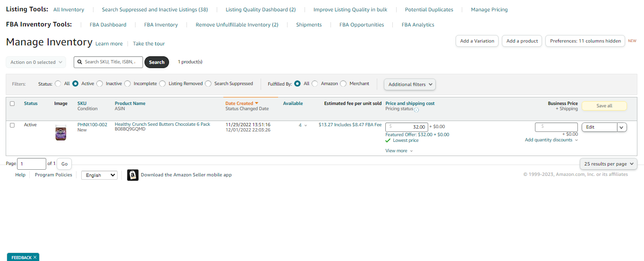Go to FBA Dashboard
The image size is (644, 261).
click(108, 25)
